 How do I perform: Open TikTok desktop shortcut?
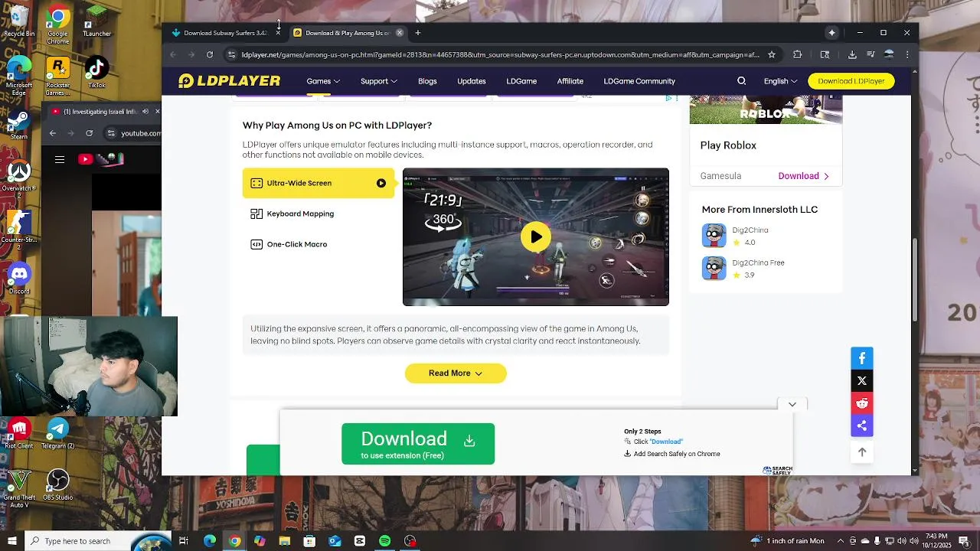pos(96,73)
